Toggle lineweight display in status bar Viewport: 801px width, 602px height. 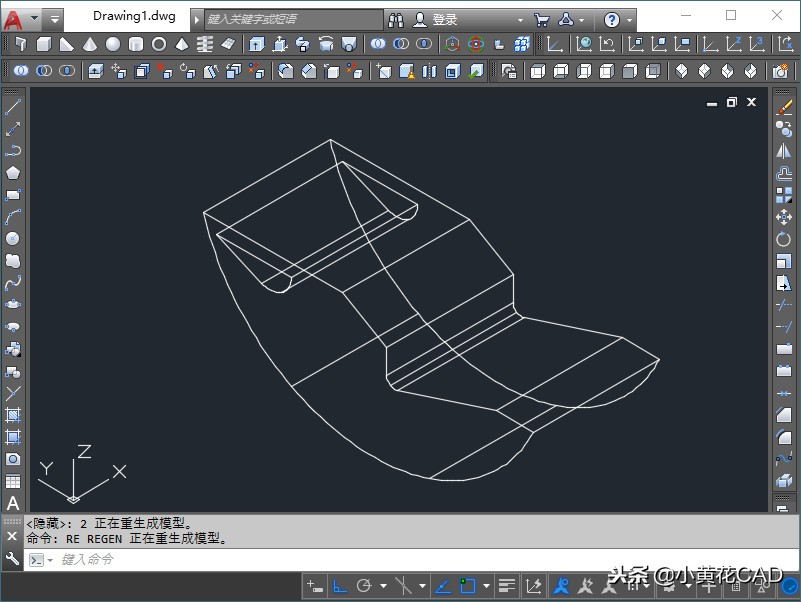click(x=507, y=586)
